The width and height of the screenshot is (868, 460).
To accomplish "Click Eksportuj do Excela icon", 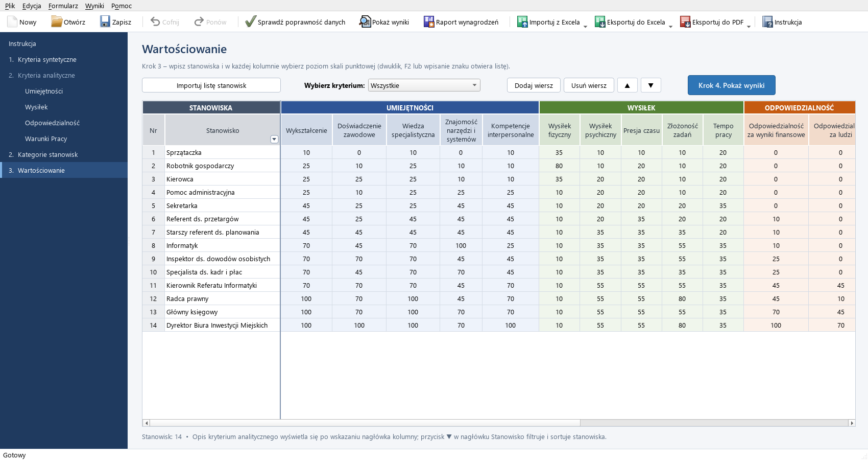I will pyautogui.click(x=600, y=22).
